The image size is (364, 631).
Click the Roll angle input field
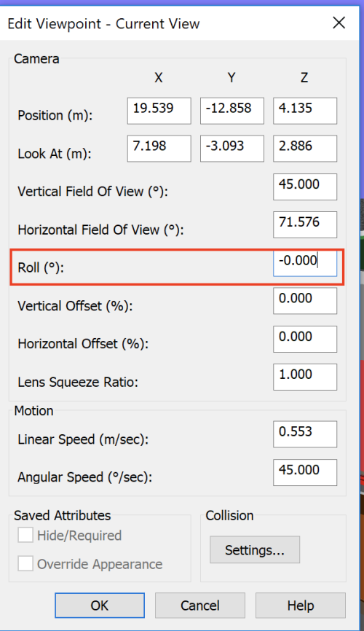click(305, 263)
